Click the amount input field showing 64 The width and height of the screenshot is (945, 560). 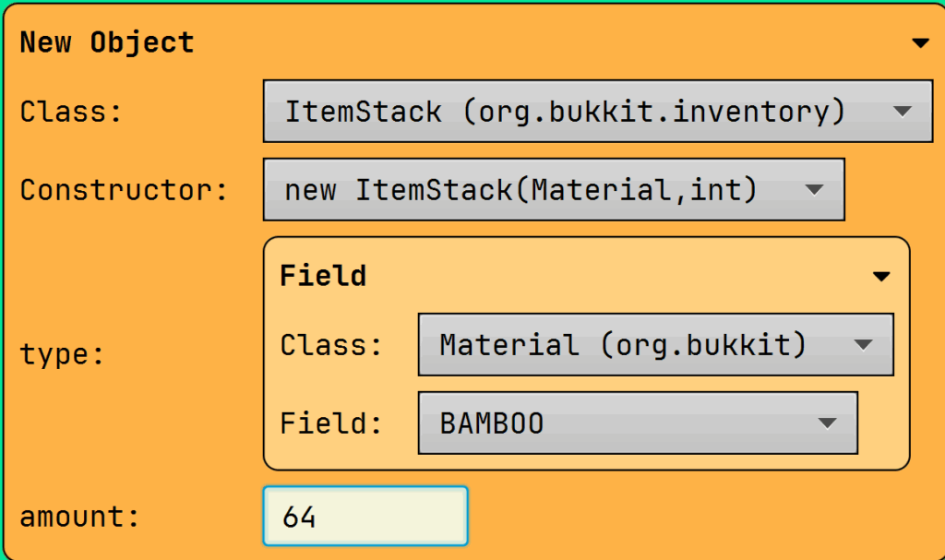tap(365, 517)
